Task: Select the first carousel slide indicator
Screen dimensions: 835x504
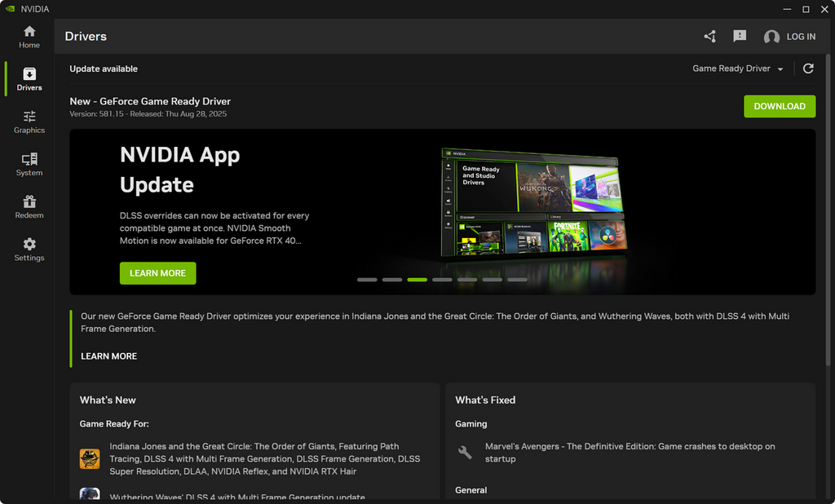Action: coord(367,280)
